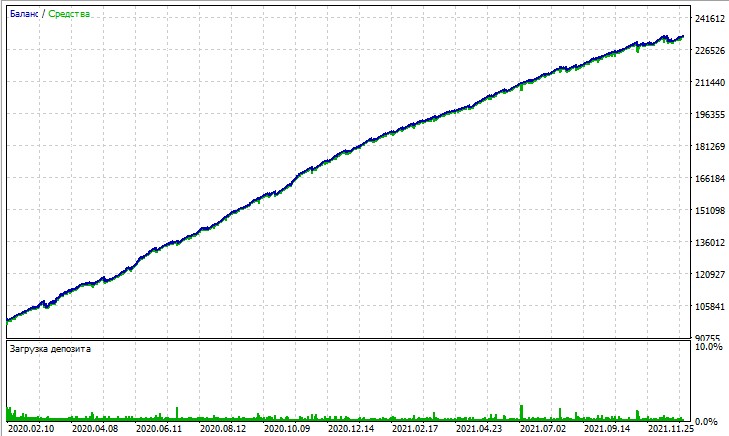729x436 pixels.
Task: Click the Загрузка депозита panel label
Action: click(x=50, y=349)
